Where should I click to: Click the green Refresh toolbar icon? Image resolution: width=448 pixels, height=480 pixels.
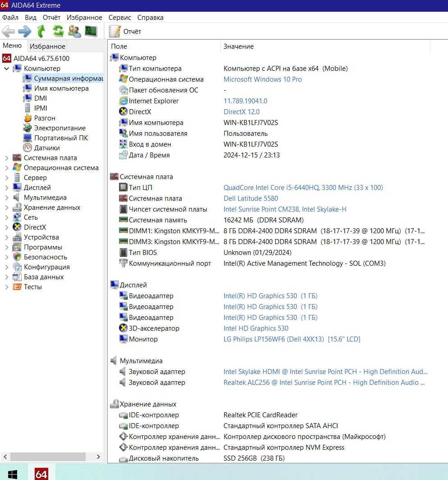[58, 31]
